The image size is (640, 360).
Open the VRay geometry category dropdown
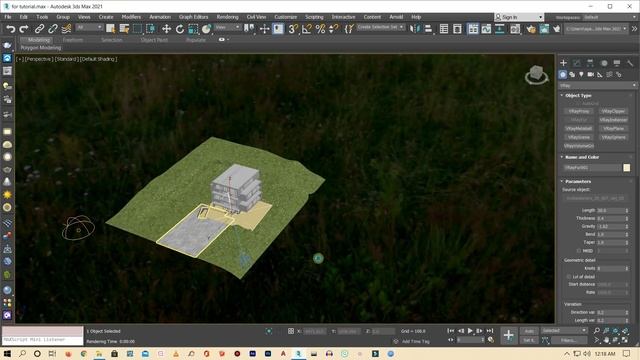[x=597, y=86]
